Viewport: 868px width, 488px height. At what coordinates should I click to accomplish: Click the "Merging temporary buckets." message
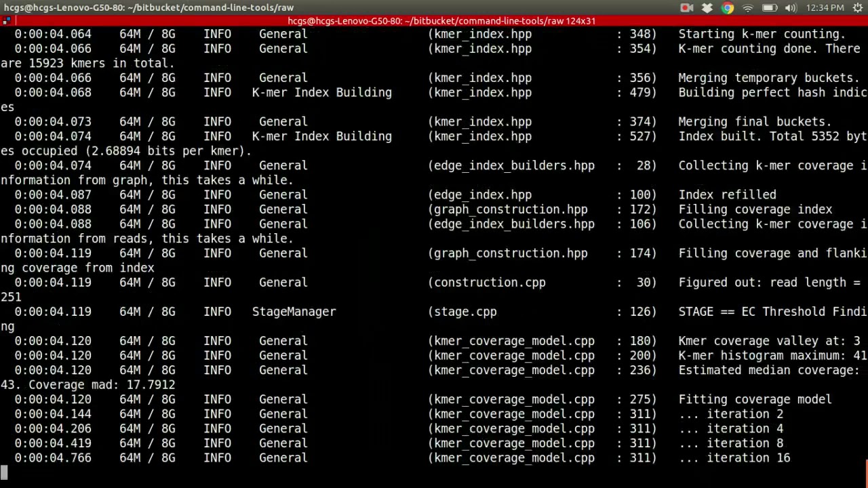click(x=769, y=78)
